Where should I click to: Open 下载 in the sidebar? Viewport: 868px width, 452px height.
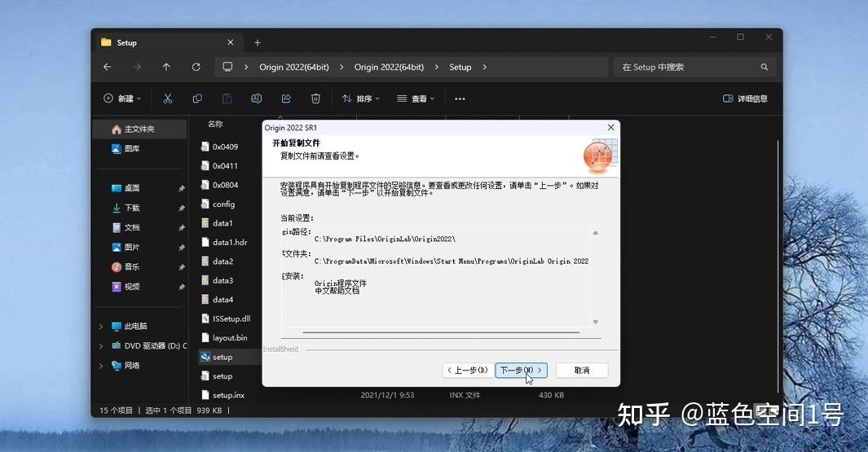[132, 208]
